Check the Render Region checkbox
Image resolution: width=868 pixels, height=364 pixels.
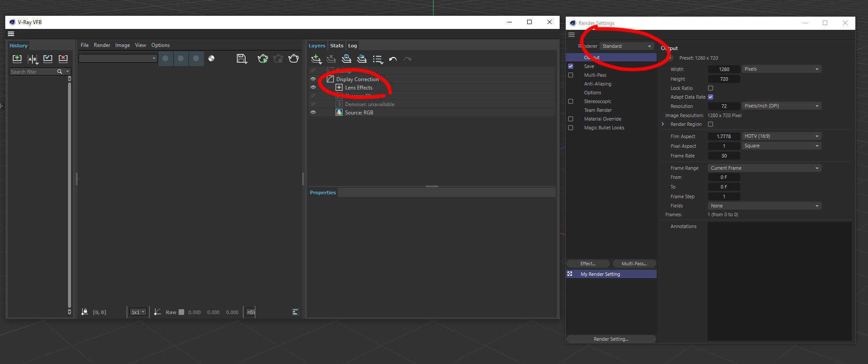(711, 124)
